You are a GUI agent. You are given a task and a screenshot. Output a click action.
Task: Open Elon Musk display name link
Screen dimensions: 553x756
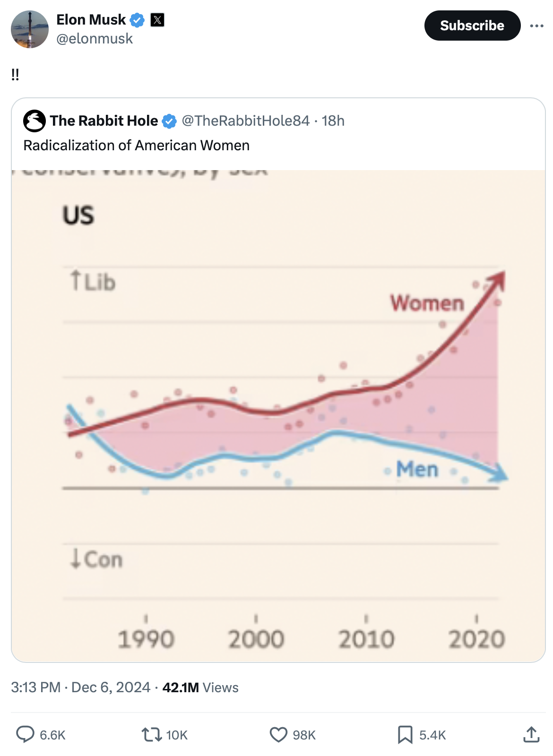91,20
